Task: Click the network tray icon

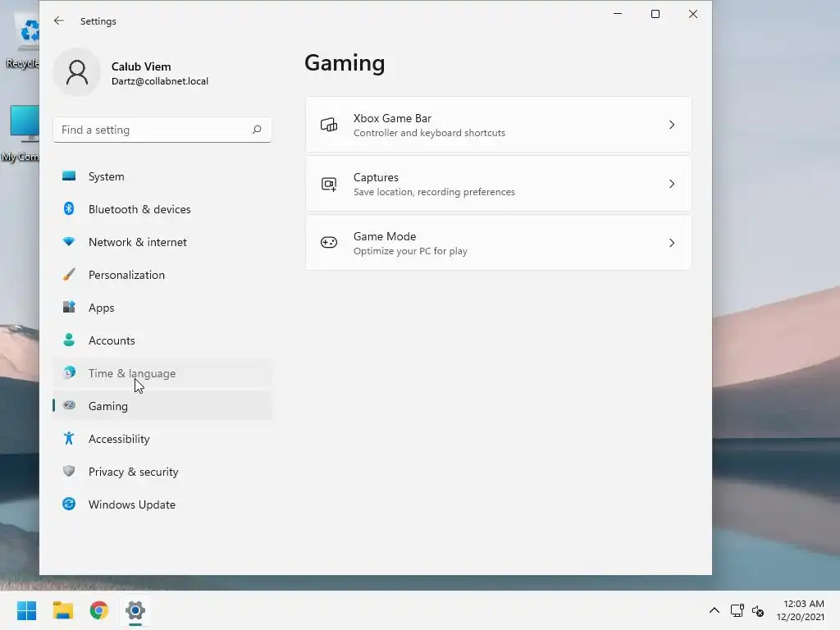Action: point(737,610)
